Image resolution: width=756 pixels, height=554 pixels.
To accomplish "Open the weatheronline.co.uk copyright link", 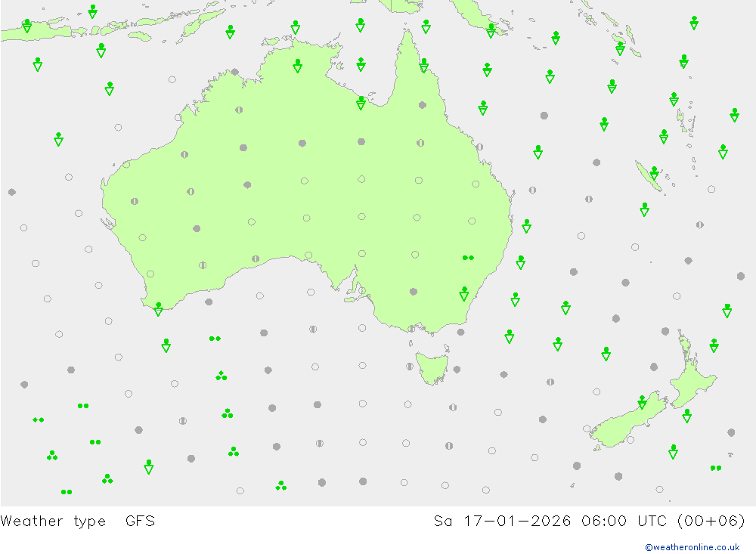I will (692, 547).
